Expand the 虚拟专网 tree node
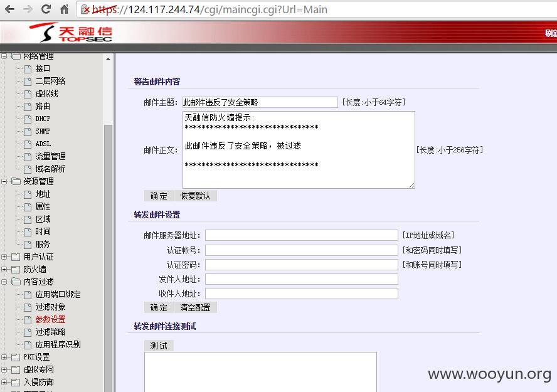The height and width of the screenshot is (392, 557). 4,369
